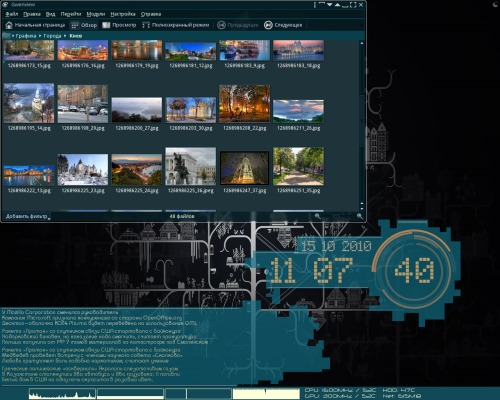Click filename 1268986222_13.jpg
The height and width of the screenshot is (400, 500).
coord(29,191)
